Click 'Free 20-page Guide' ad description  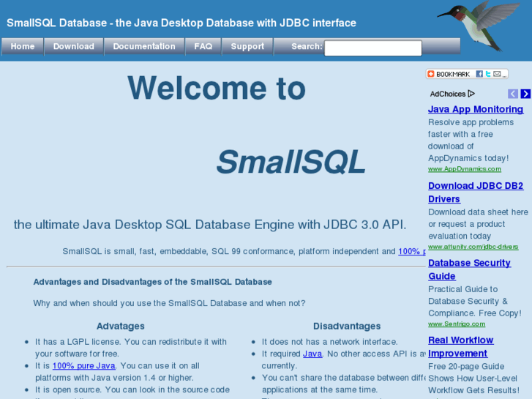pos(473,379)
